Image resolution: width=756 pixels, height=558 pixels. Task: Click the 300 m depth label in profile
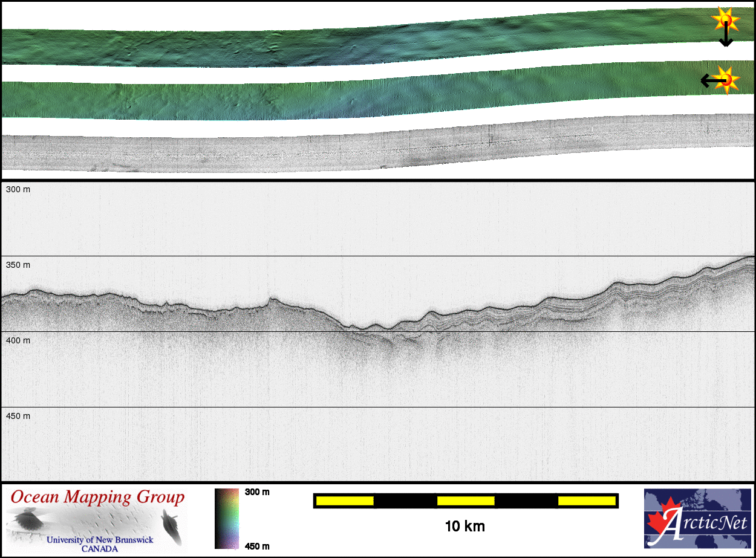pyautogui.click(x=18, y=190)
